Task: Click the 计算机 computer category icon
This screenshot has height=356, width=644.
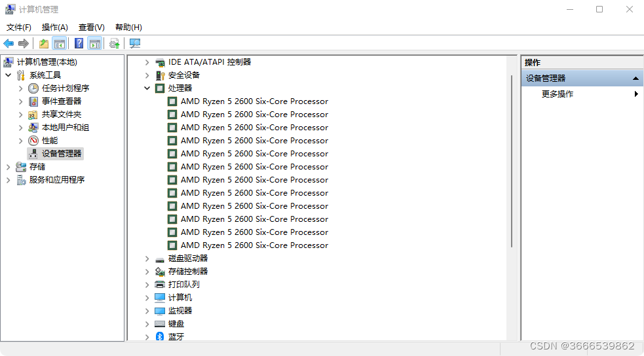Action: click(160, 298)
